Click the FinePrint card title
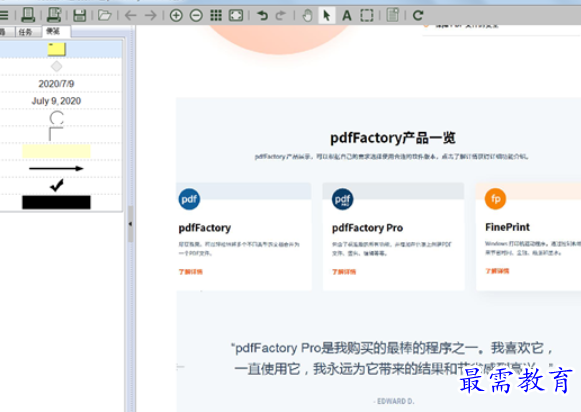Screen dimensions: 581x412 coord(507,227)
